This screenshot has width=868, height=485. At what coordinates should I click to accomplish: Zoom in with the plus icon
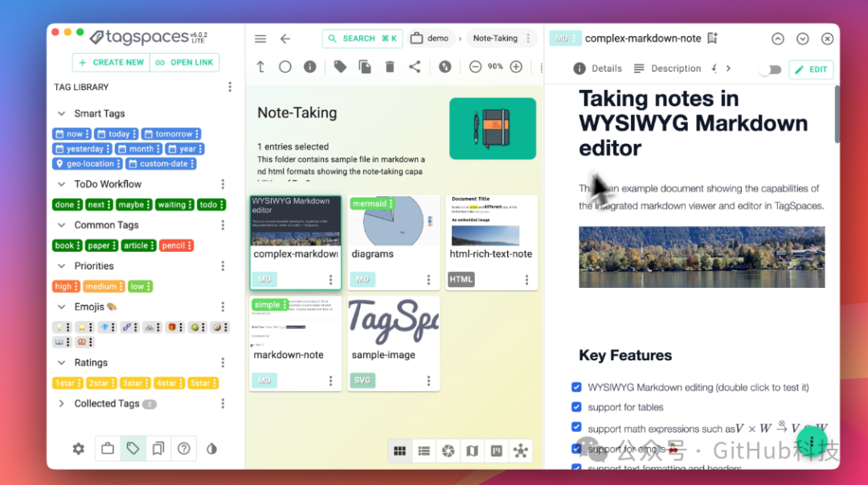point(516,67)
